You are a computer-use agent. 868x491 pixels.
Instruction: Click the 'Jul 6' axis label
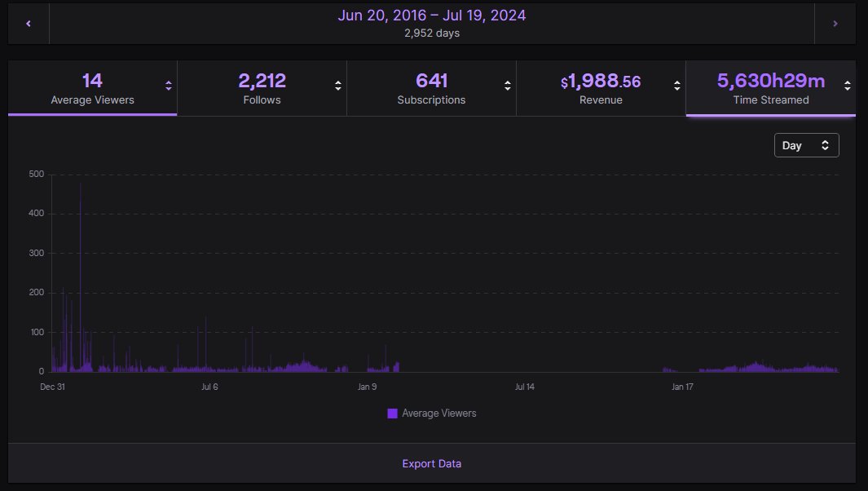click(209, 387)
